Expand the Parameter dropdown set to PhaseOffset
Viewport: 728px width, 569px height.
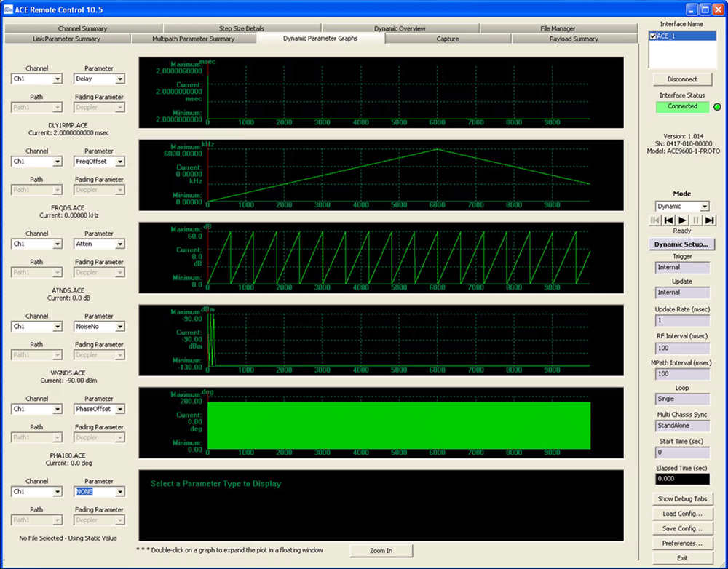120,409
